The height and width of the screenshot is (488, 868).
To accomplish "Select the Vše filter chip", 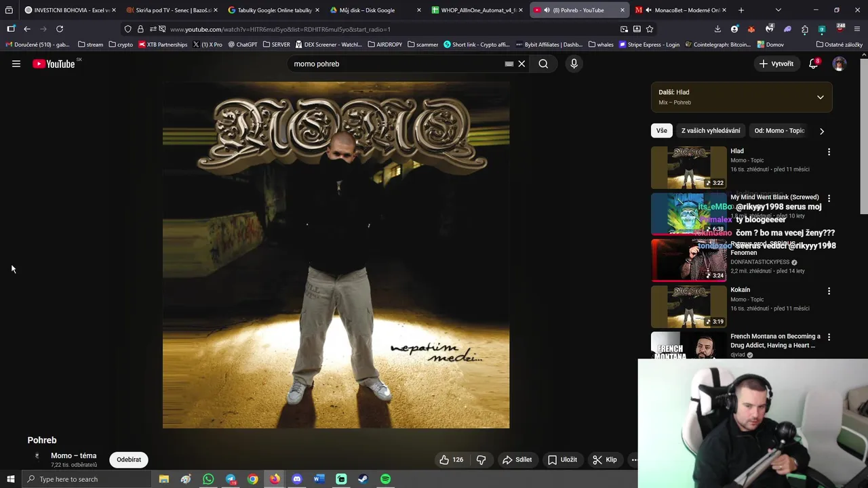I will click(661, 131).
